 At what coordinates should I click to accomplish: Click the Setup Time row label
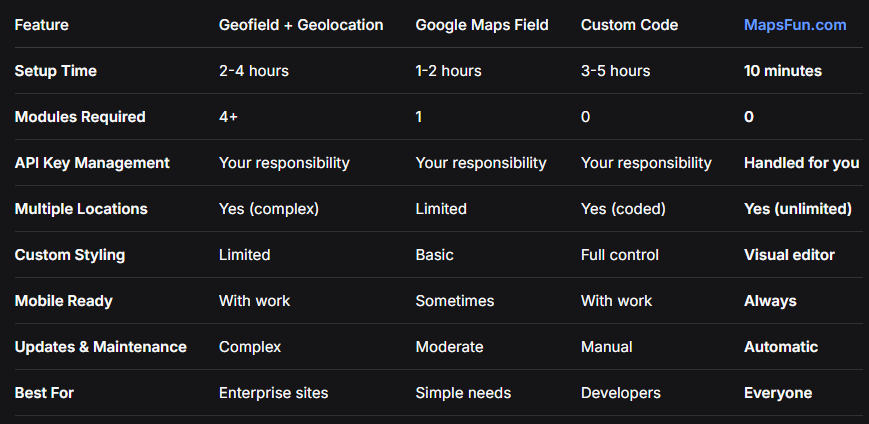pyautogui.click(x=55, y=71)
